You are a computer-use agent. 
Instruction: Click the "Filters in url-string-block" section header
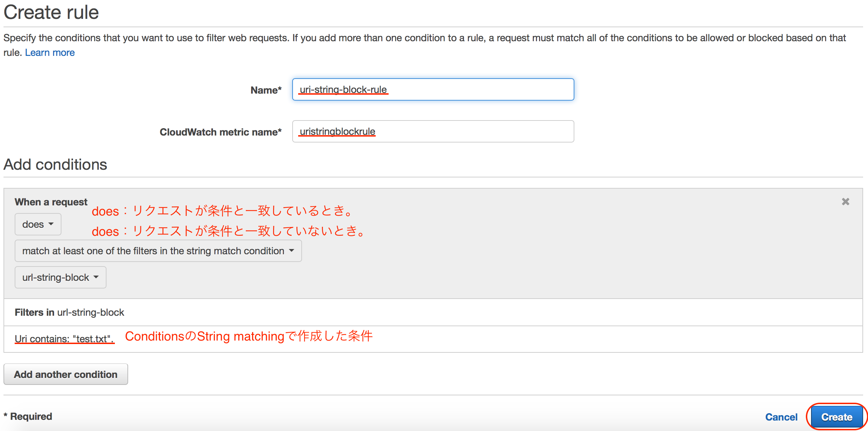69,312
